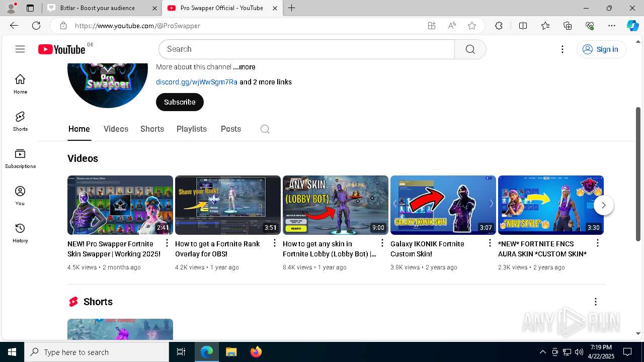Image resolution: width=644 pixels, height=362 pixels.
Task: Open options for Pro Swapper Skin Swapper video
Action: [x=167, y=243]
